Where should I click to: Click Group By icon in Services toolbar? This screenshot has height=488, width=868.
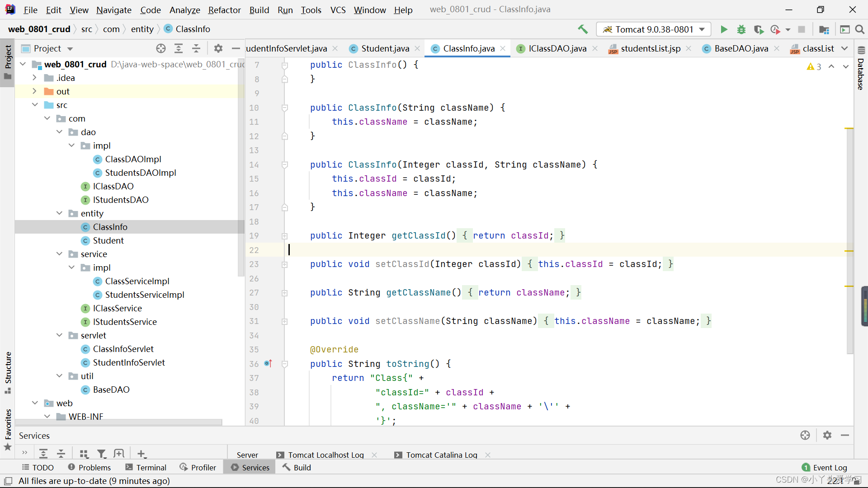(x=84, y=453)
